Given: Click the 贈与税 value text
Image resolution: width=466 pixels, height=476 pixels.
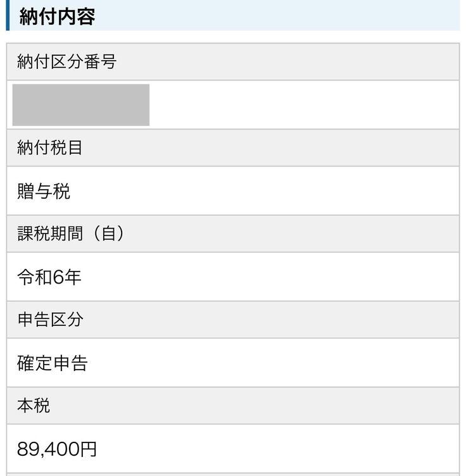Looking at the screenshot, I should (x=44, y=191).
